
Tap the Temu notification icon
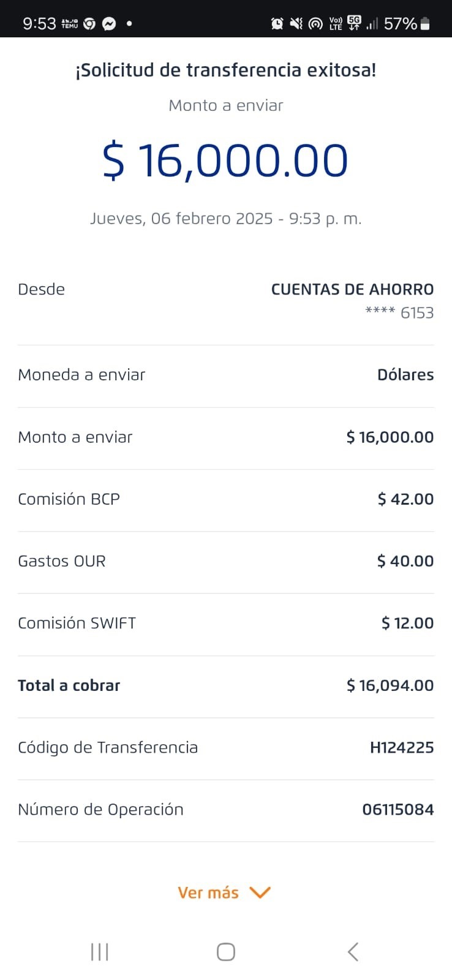click(x=70, y=24)
